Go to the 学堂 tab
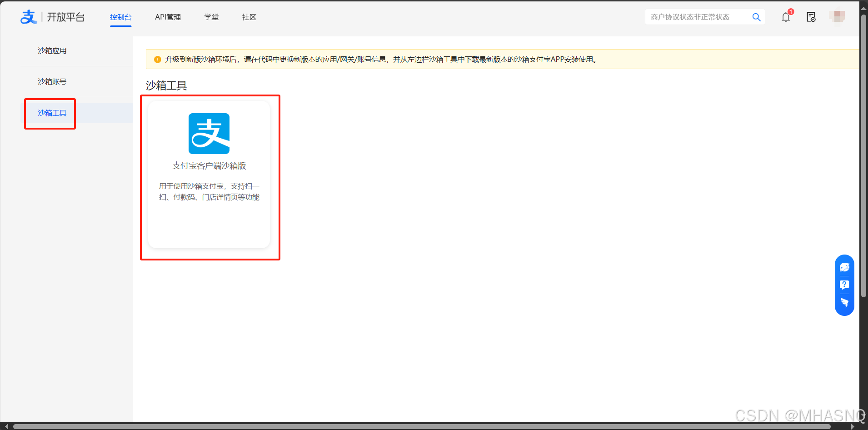 211,17
